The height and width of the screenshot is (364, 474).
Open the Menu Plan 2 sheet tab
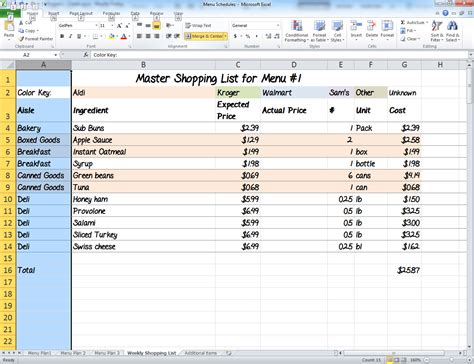(73, 353)
